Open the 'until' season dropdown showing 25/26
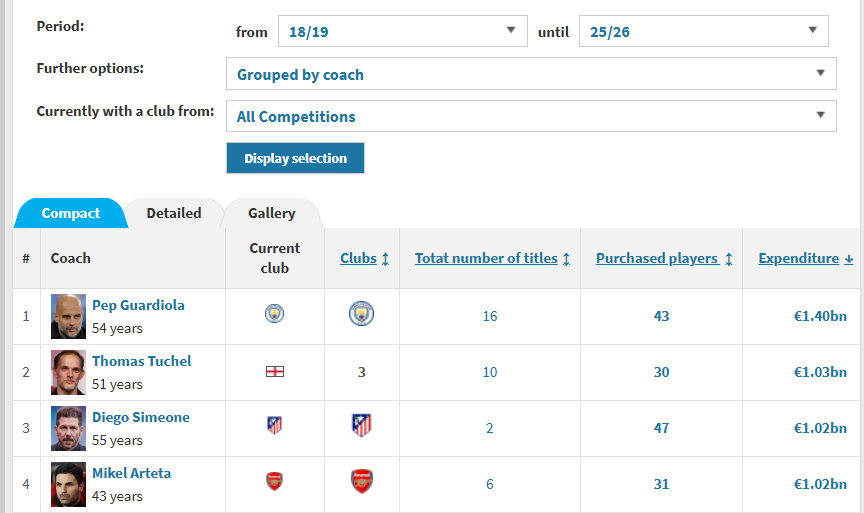864x513 pixels. pyautogui.click(x=703, y=31)
